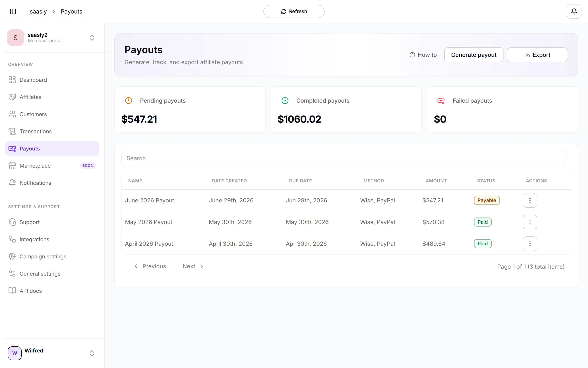Click the Dashboard grid icon
Viewport: 588px width, 368px height.
[x=12, y=80]
